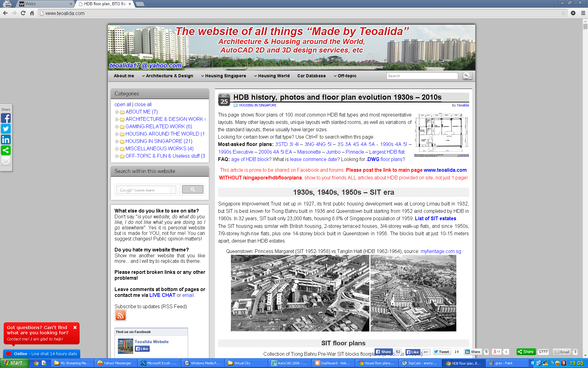Click the browser address bar
The width and height of the screenshot is (588, 368).
[302, 13]
